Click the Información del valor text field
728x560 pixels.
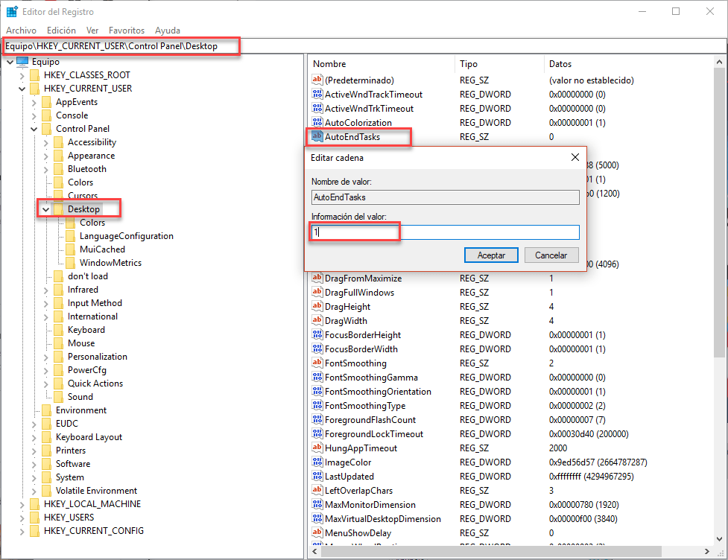coord(445,232)
